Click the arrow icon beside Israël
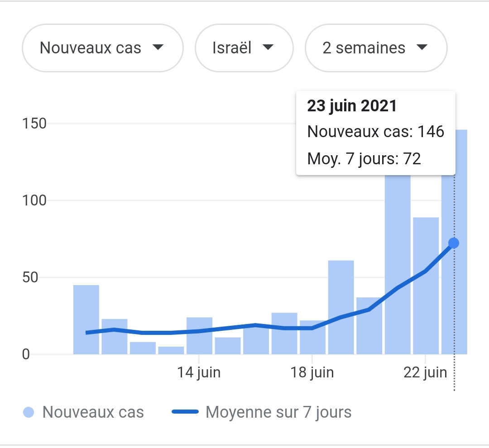The width and height of the screenshot is (489, 448). point(268,47)
